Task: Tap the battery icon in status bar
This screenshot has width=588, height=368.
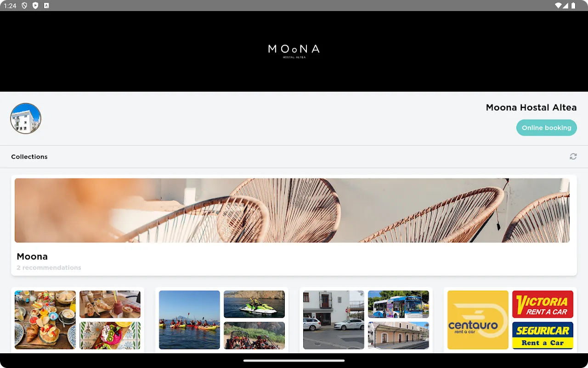Action: click(572, 6)
